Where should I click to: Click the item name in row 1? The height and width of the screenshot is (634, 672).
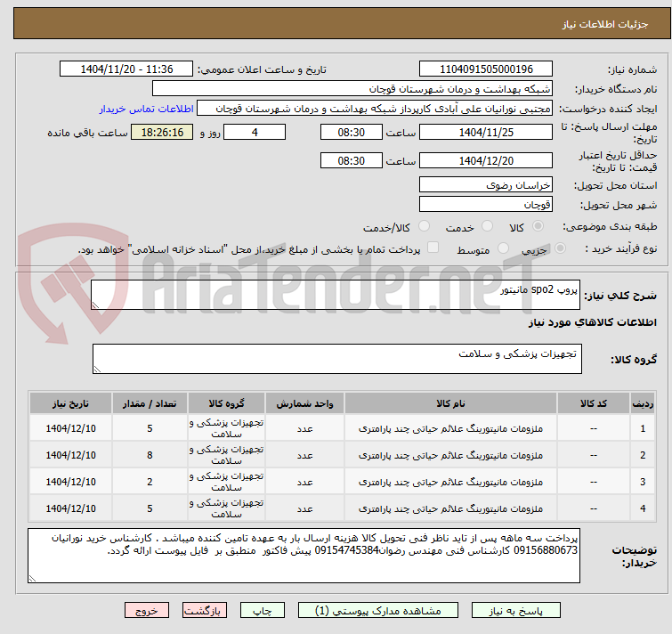[x=450, y=428]
